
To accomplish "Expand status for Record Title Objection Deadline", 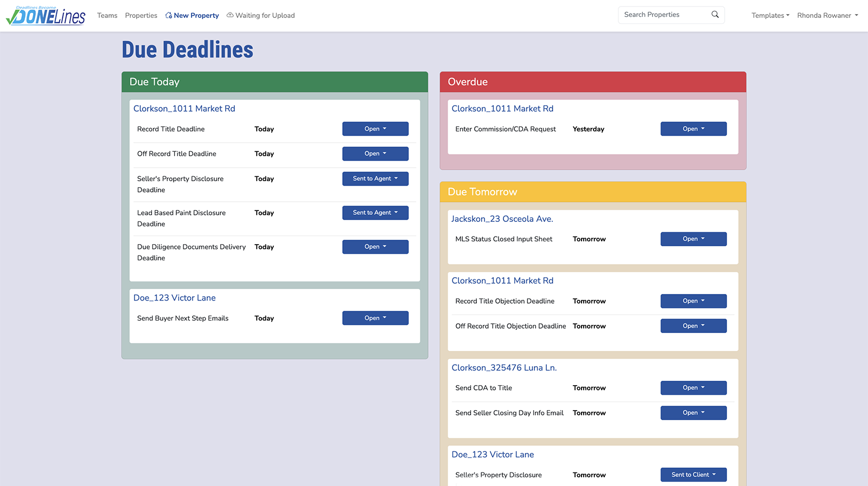I will tap(693, 301).
